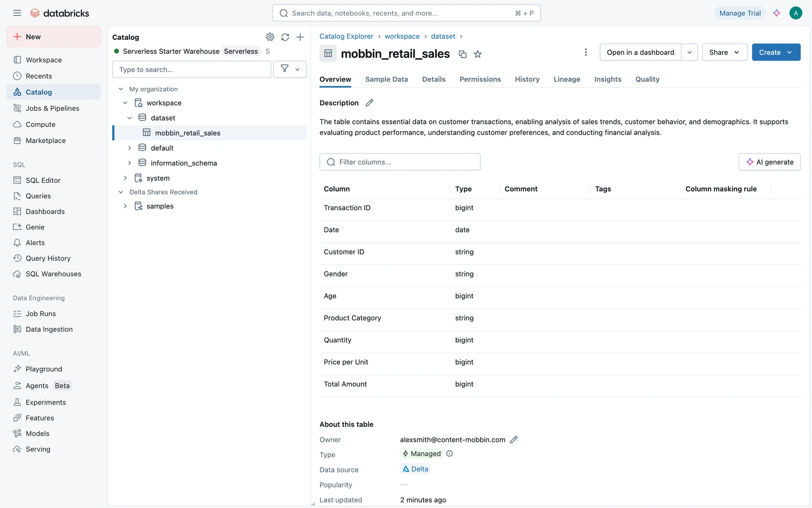Expand the default schema
The width and height of the screenshot is (812, 508).
click(129, 148)
